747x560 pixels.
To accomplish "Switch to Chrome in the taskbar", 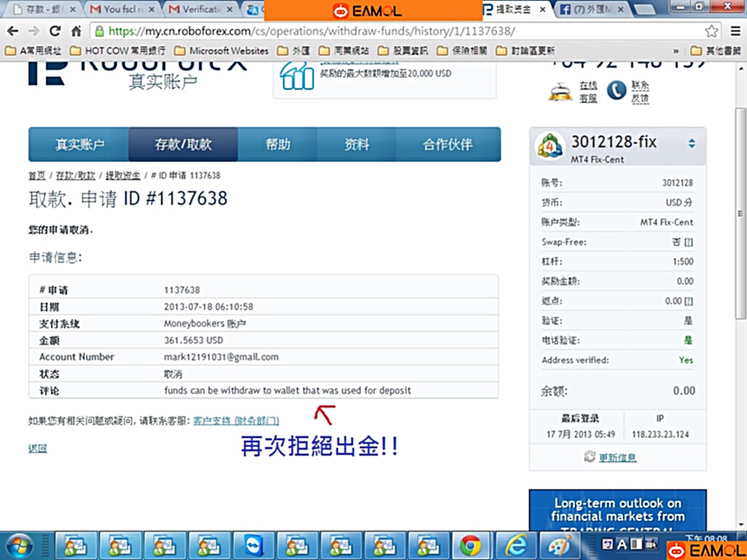I will coord(471,545).
